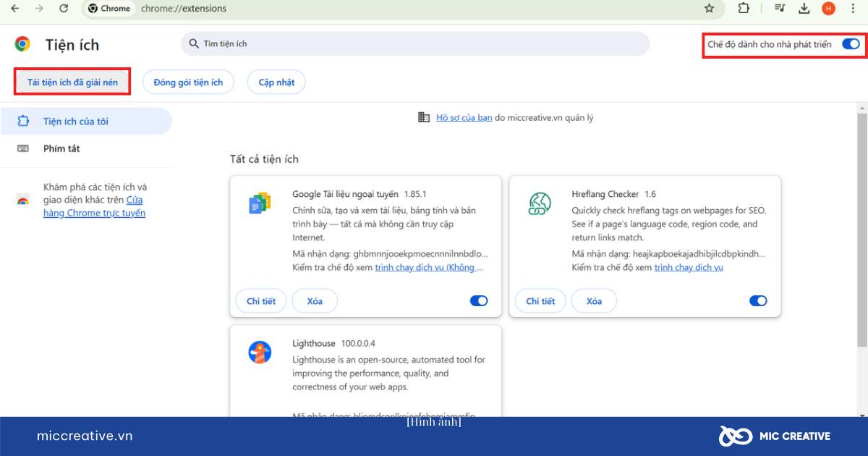Click the search magnifier icon

pos(193,43)
